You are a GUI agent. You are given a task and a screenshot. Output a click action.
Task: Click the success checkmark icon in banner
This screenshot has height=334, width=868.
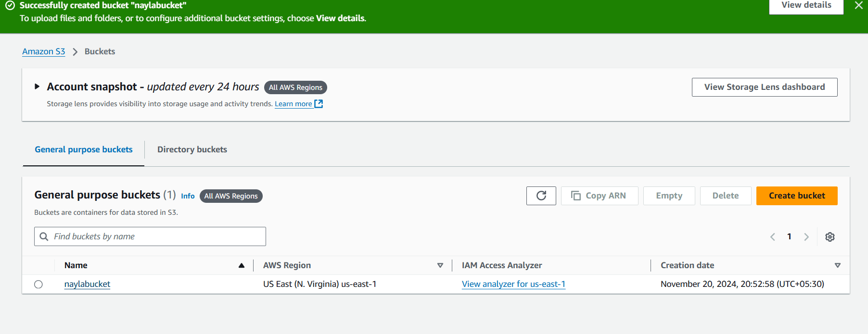point(10,5)
